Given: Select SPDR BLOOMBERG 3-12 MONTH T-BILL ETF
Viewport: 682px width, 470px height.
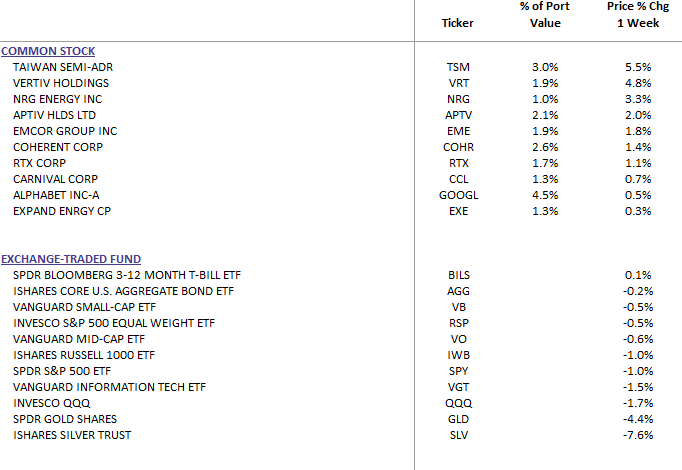Looking at the screenshot, I should pos(127,275).
